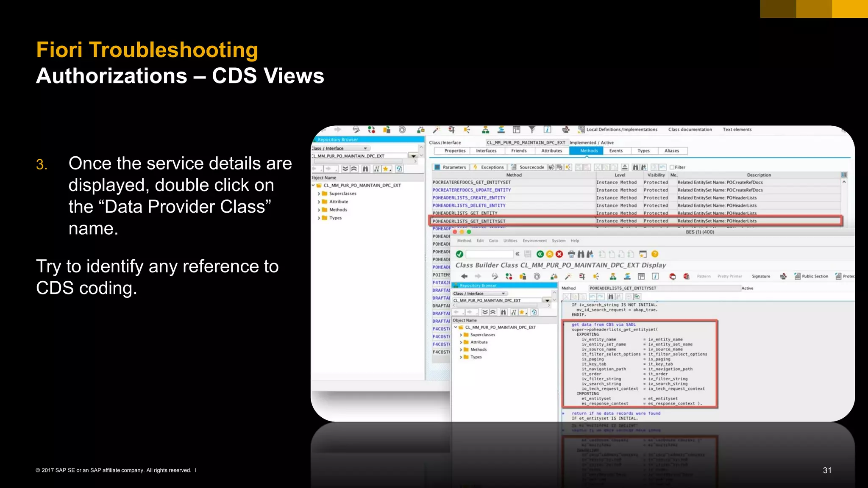Click the yellow Exit icon in BES window
Viewport: 868px width, 488px height.
pos(550,254)
